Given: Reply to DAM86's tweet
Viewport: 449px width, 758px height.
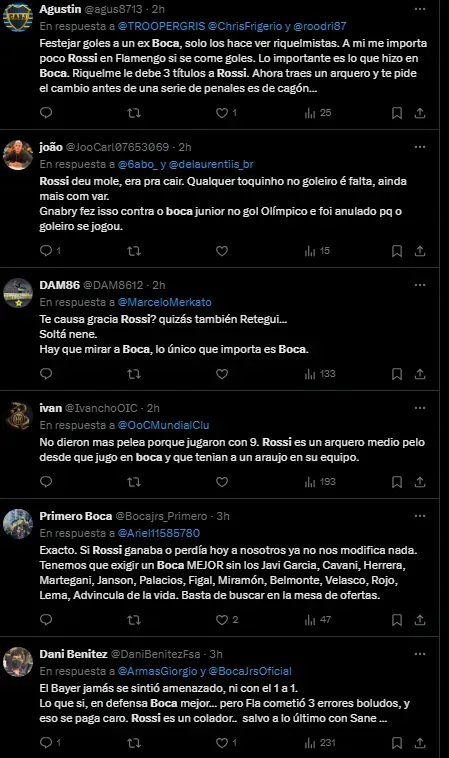Looking at the screenshot, I should (x=46, y=374).
